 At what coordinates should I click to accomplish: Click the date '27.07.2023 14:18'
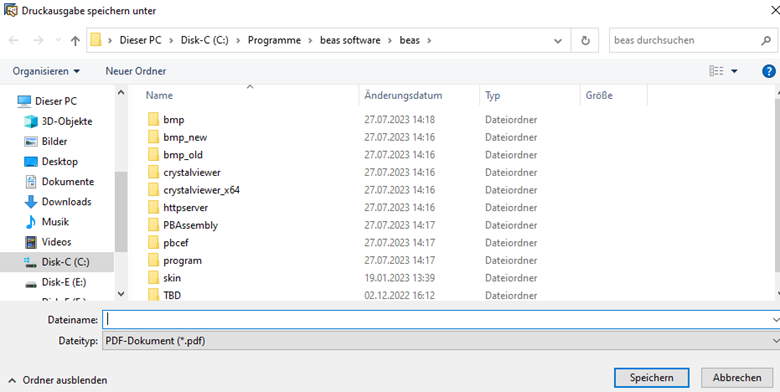pos(399,119)
